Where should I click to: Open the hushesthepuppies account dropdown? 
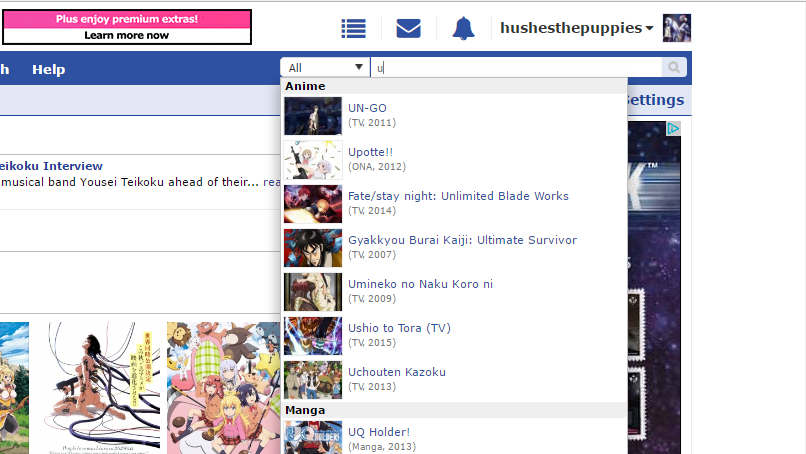577,28
